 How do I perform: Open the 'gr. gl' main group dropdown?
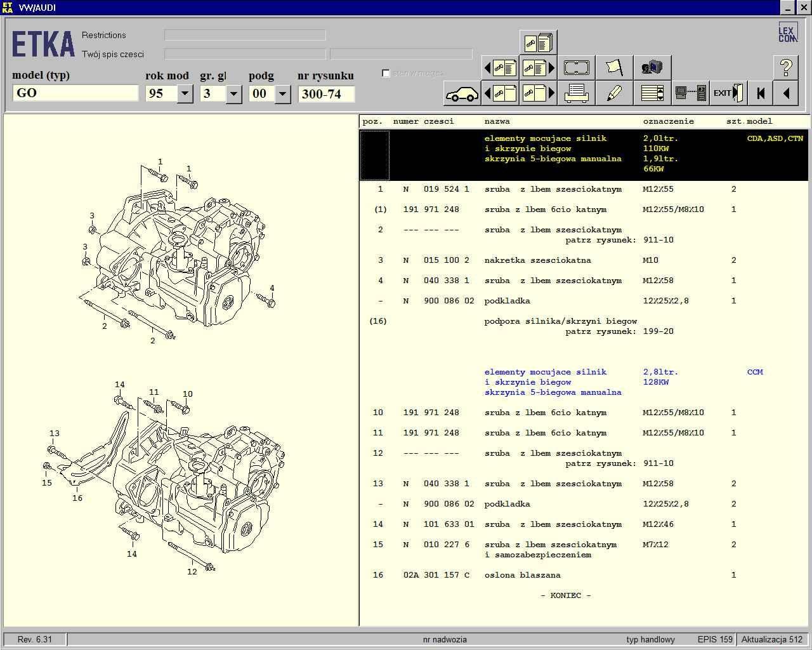tap(233, 94)
